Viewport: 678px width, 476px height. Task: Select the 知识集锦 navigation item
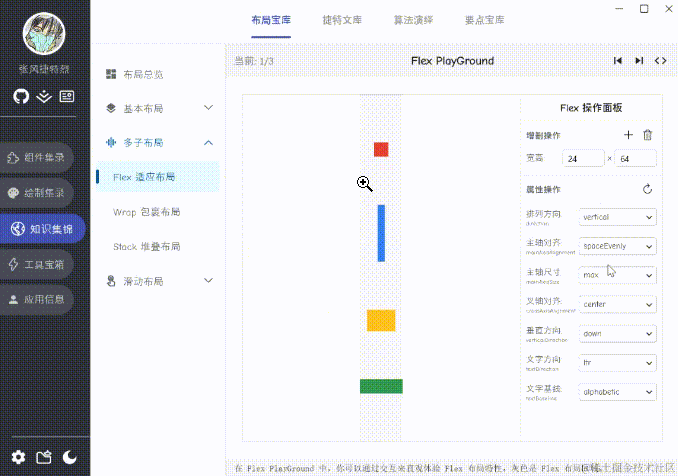point(42,229)
